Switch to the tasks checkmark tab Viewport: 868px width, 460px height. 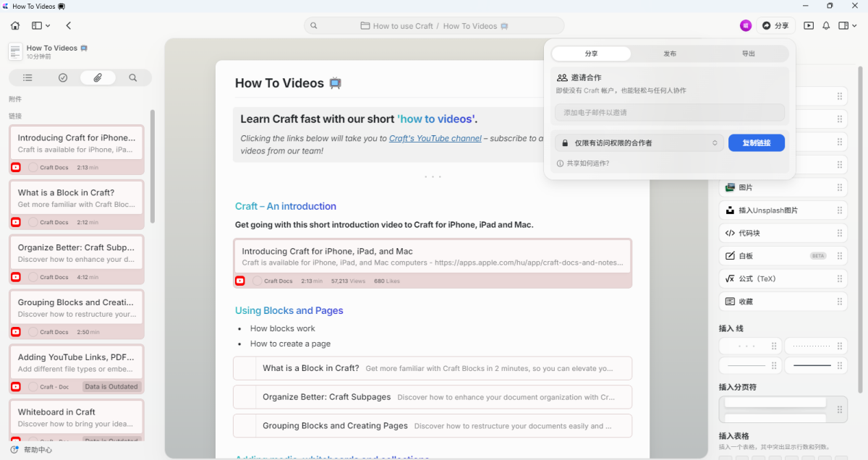(x=63, y=78)
